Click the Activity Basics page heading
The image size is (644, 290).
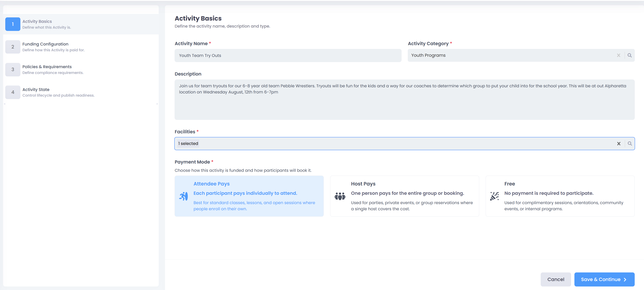click(198, 18)
